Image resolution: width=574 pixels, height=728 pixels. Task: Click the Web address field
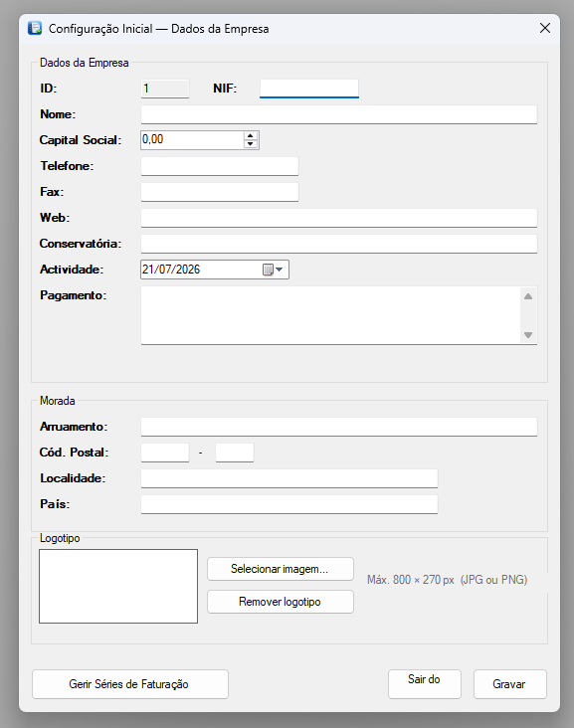(x=339, y=218)
